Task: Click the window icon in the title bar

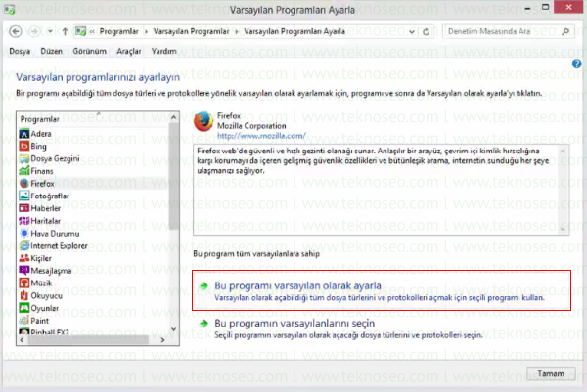Action: 10,10
